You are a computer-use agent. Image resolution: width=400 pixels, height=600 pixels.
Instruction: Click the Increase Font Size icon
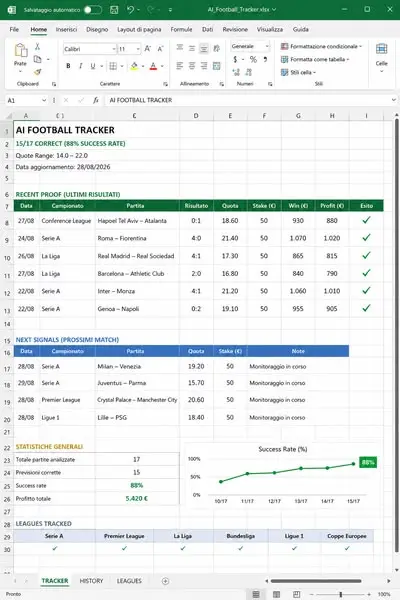tap(148, 49)
